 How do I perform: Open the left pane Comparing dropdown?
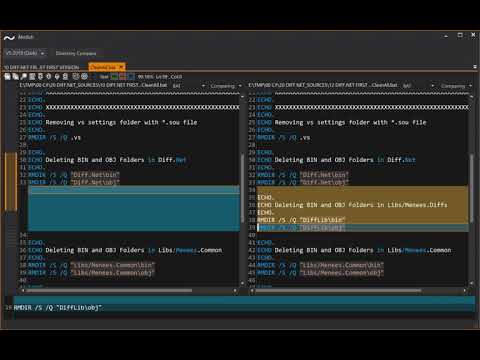coord(226,86)
